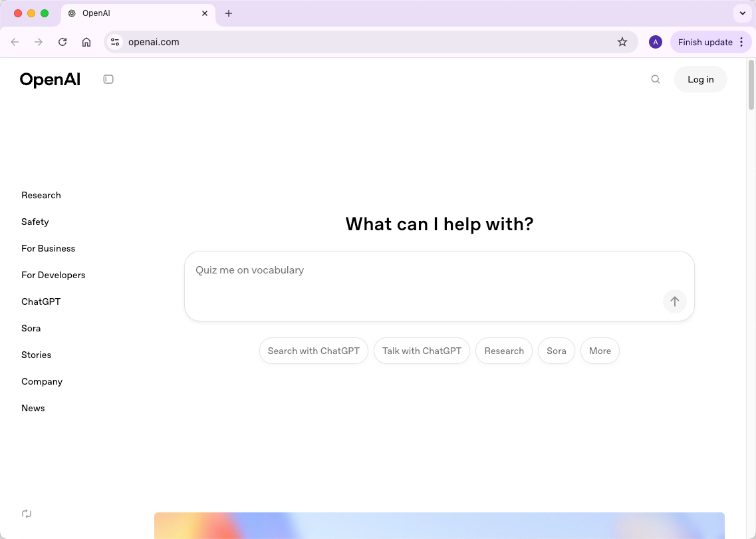Focus the Quiz me on vocabulary prompt box
This screenshot has width=756, height=539.
click(440, 286)
